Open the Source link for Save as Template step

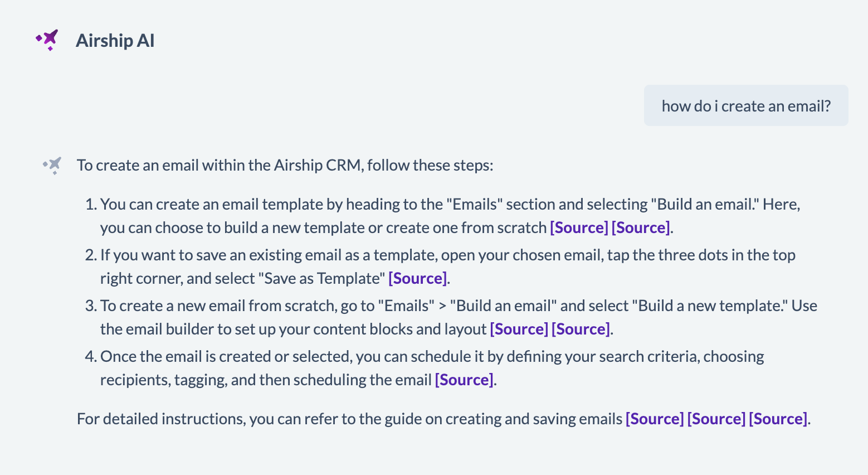tap(417, 278)
